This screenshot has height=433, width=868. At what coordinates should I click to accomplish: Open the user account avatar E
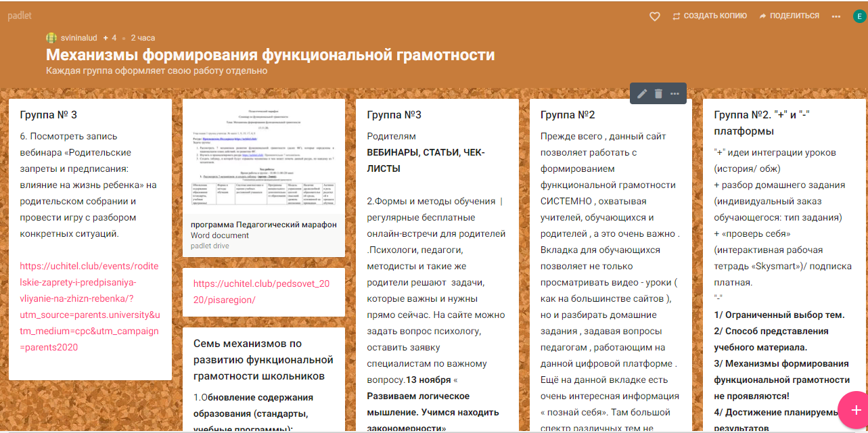pos(859,16)
